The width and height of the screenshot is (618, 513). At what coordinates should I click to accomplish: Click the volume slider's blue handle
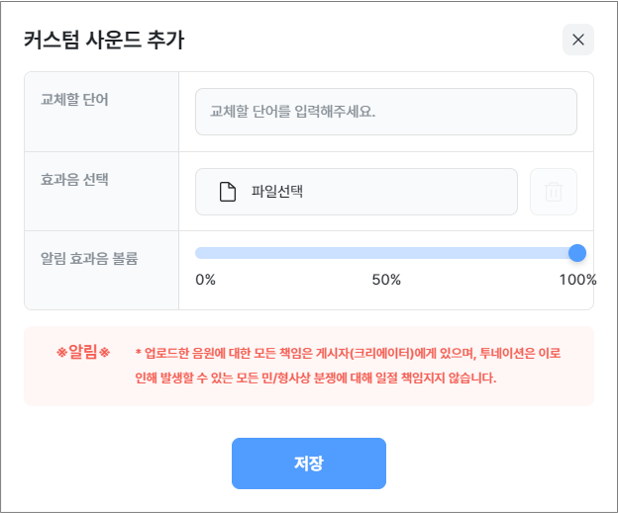pos(577,253)
